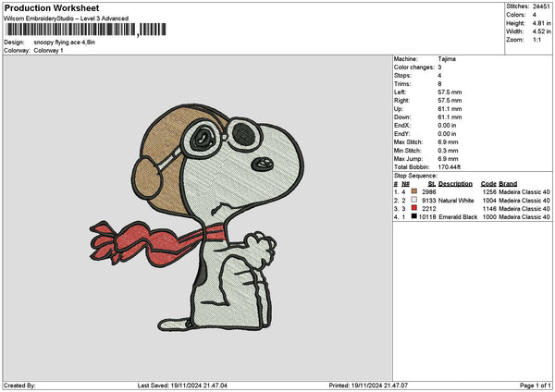Click the 'Production Worksheet' title
The height and width of the screenshot is (392, 555).
52,7
